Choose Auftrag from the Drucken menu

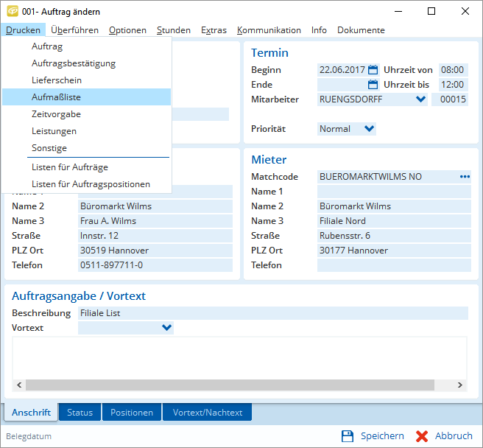pos(87,46)
